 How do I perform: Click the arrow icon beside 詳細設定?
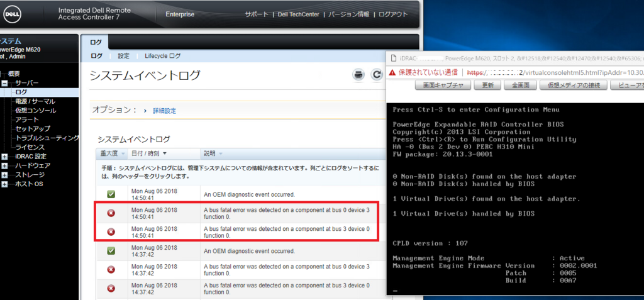[x=145, y=111]
